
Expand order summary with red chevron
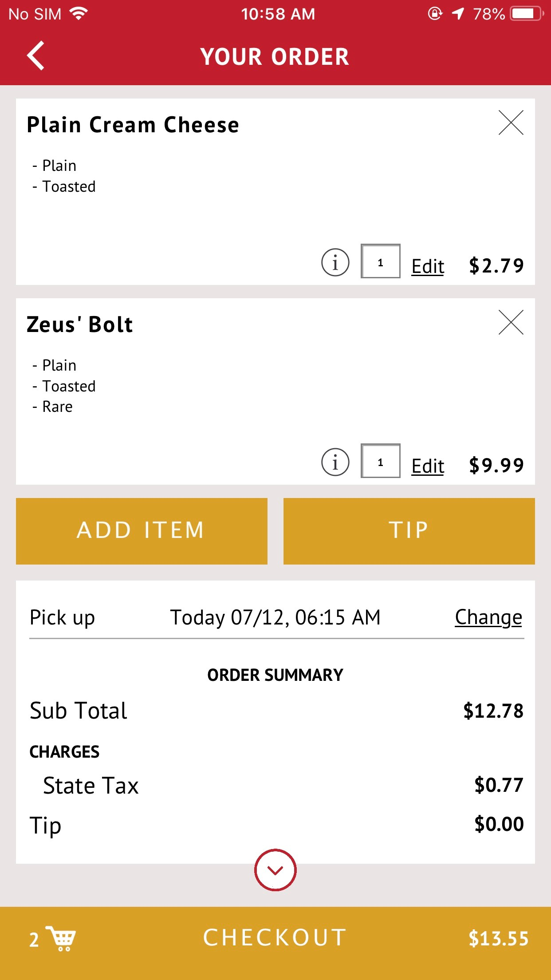(275, 870)
